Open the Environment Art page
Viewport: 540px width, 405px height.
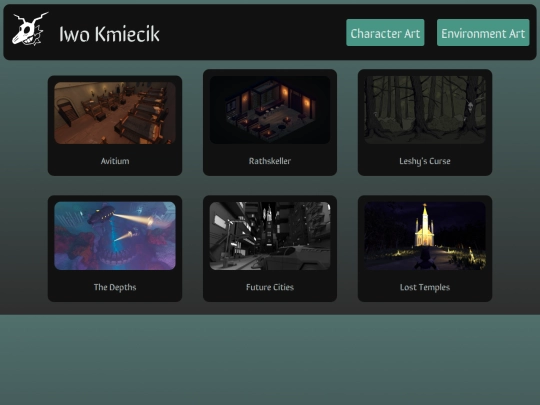click(x=483, y=33)
